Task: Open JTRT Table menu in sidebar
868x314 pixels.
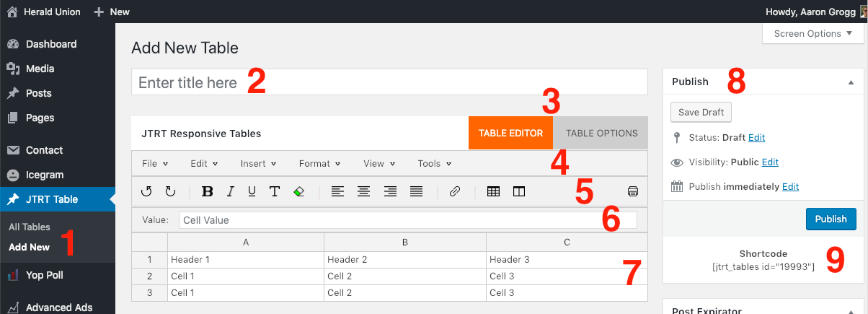Action: (58, 199)
